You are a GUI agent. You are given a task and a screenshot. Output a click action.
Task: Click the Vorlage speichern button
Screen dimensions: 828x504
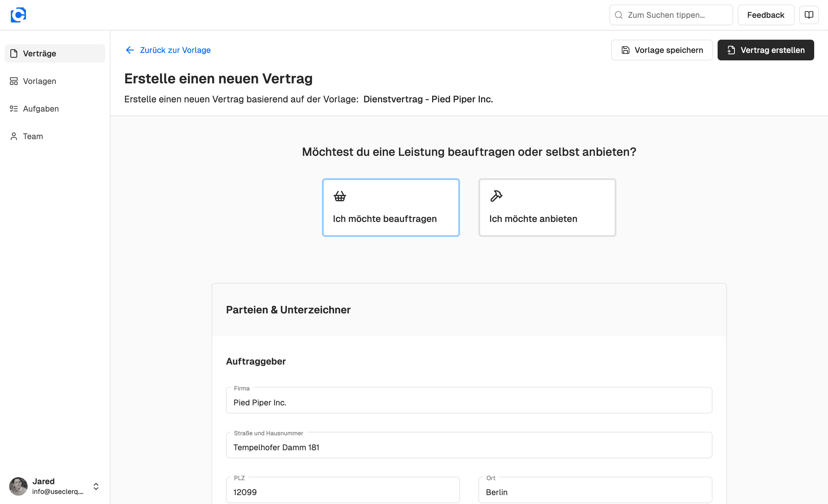click(662, 50)
